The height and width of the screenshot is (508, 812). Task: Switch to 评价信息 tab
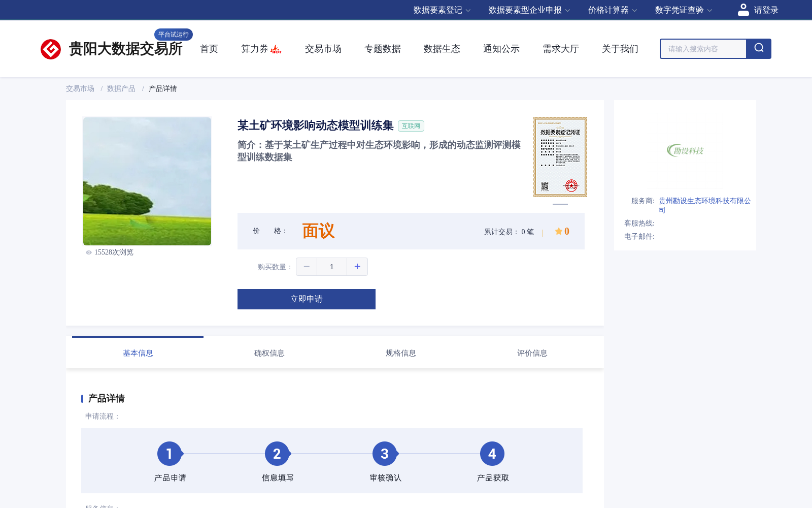click(x=532, y=353)
